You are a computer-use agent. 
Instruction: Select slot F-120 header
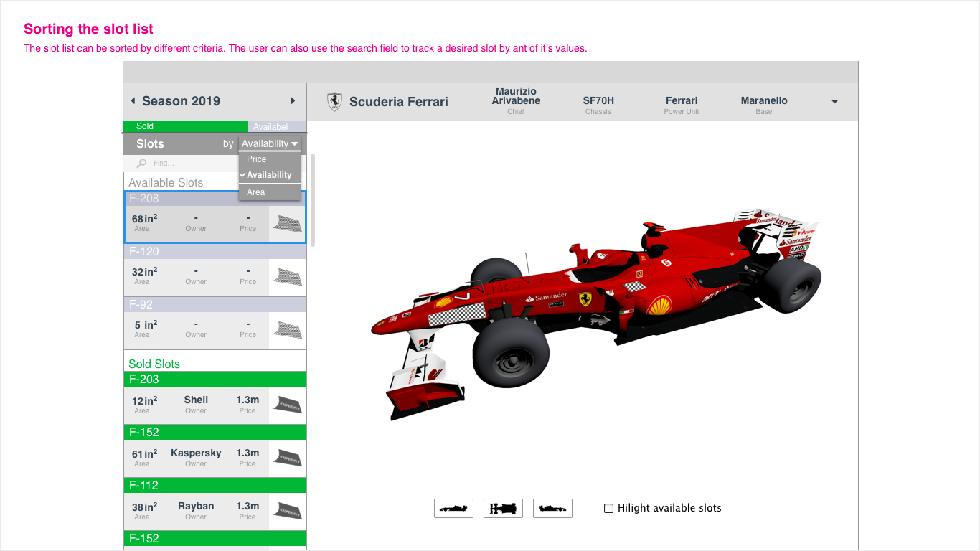coord(215,252)
